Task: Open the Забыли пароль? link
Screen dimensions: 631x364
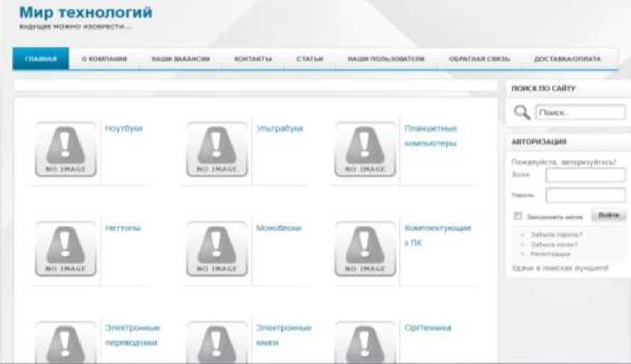Action: point(556,235)
